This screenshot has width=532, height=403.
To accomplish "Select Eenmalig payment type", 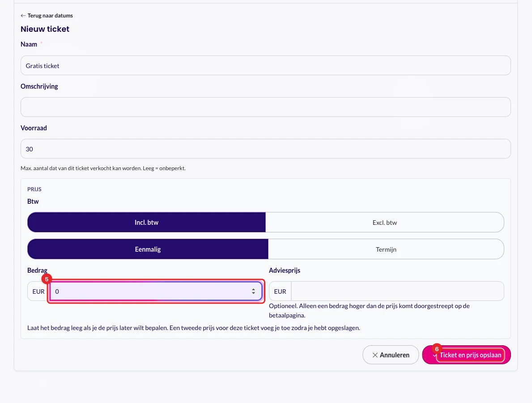I will (148, 249).
